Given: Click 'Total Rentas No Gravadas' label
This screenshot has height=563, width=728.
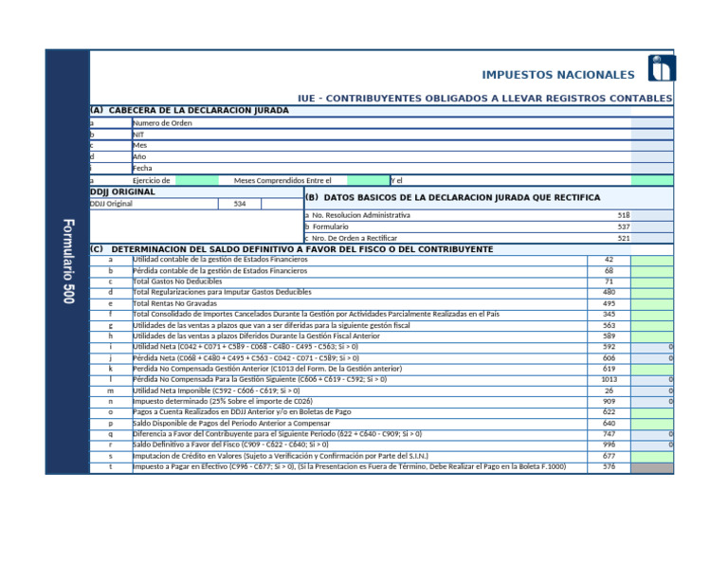Looking at the screenshot, I should (x=175, y=303).
